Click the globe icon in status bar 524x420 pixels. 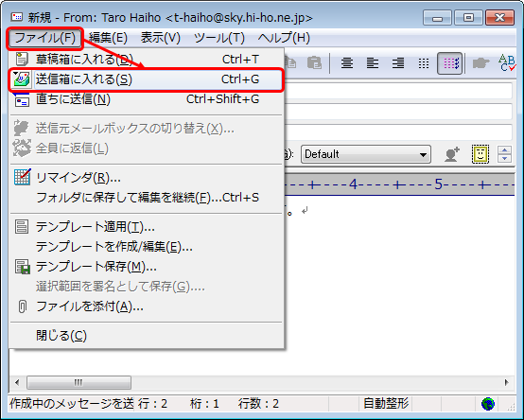(x=487, y=404)
